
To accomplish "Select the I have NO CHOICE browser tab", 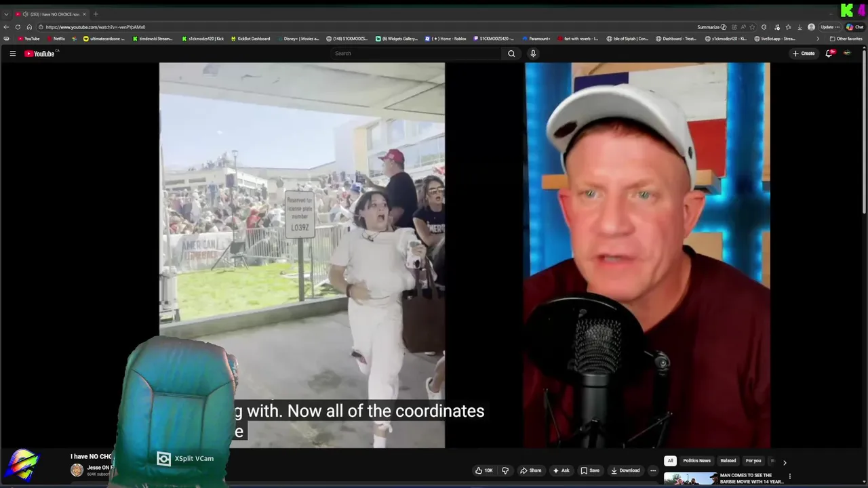I will (x=52, y=14).
